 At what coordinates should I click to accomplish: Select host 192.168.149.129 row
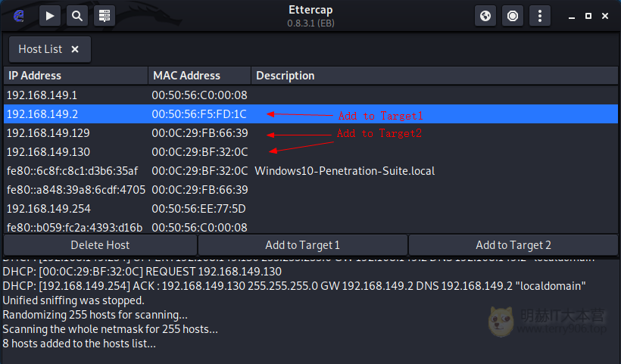pyautogui.click(x=310, y=133)
